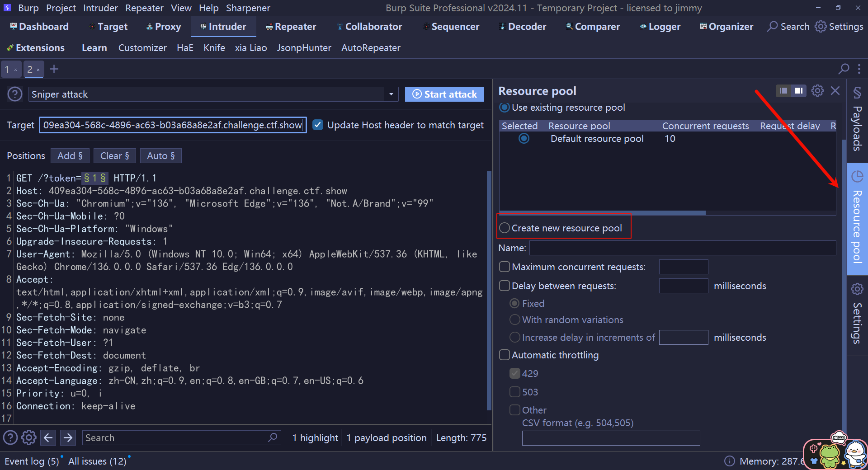Click the request editor vertical scrollbar
The width and height of the screenshot is (868, 470).
489,291
